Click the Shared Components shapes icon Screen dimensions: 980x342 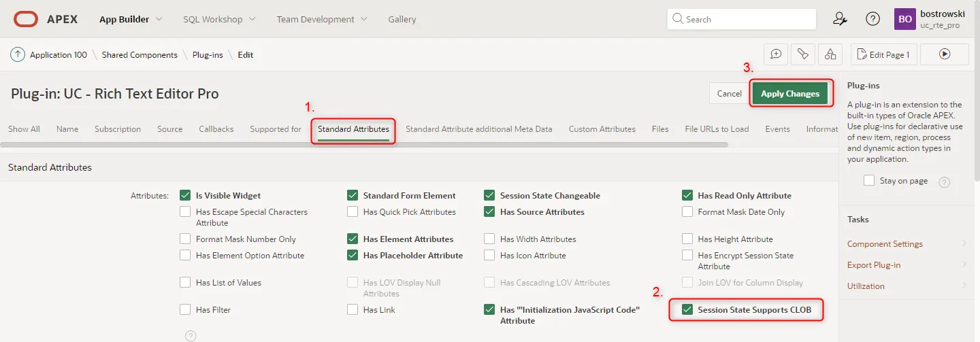tap(830, 54)
